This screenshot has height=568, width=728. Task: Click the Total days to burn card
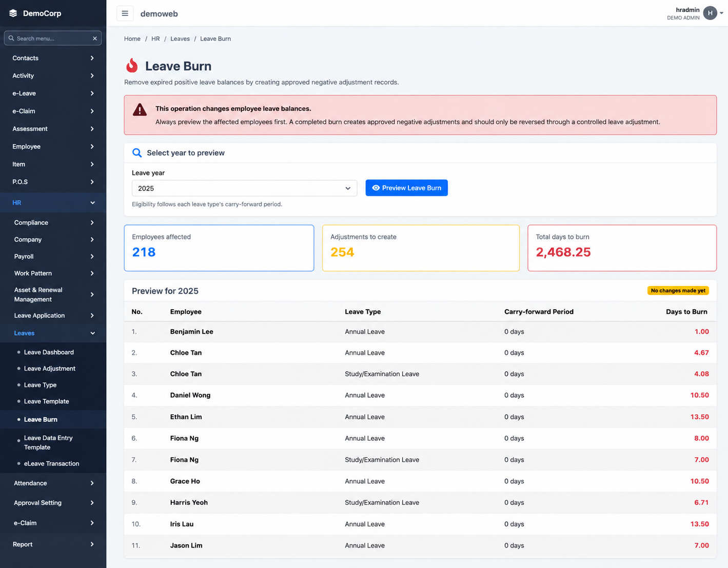click(622, 248)
